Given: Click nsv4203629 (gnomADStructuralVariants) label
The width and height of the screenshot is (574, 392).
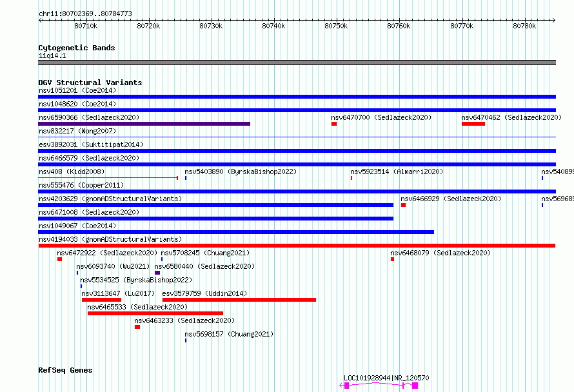Looking at the screenshot, I should click(110, 199).
